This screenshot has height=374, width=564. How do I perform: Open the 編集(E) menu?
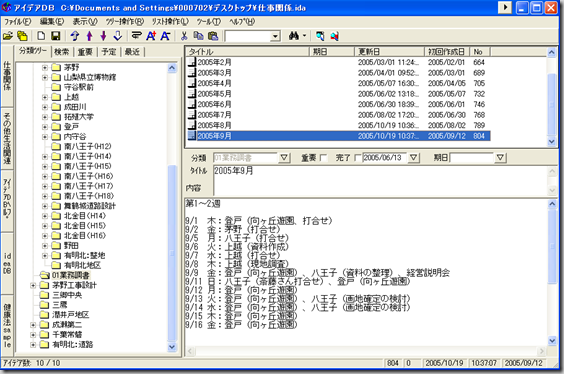point(52,22)
